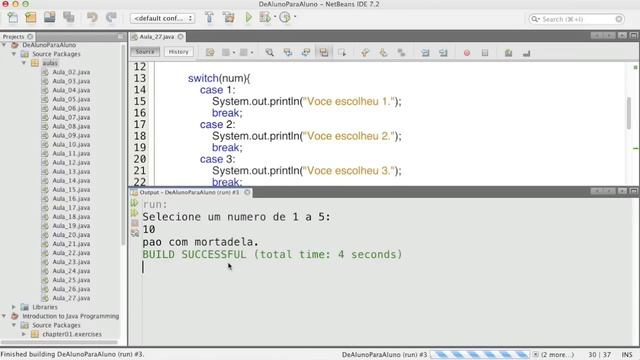Close the Aula_27.java editor tab
Image resolution: width=640 pixels, height=360 pixels.
tap(180, 37)
